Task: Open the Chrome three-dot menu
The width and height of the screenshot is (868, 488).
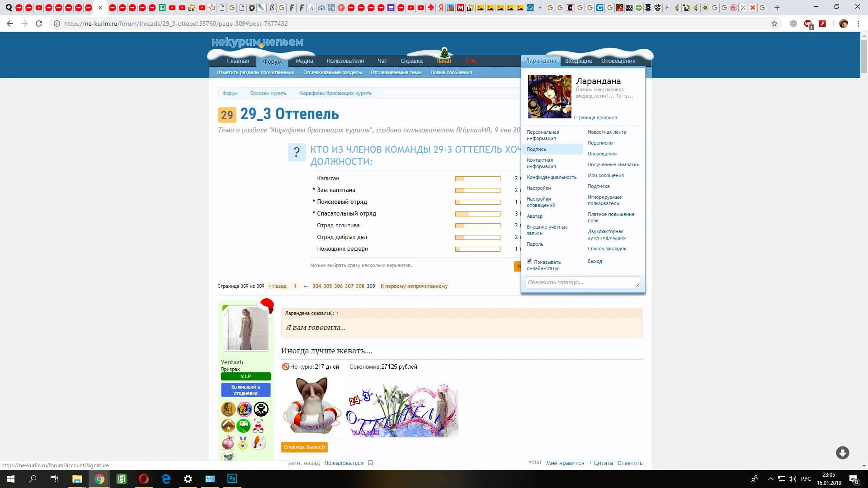Action: [858, 23]
